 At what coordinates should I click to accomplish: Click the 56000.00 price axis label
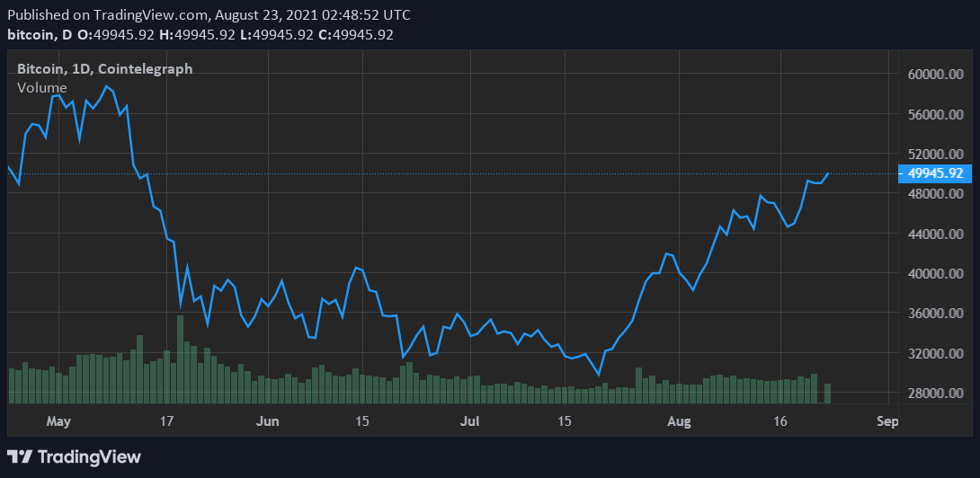click(x=936, y=115)
